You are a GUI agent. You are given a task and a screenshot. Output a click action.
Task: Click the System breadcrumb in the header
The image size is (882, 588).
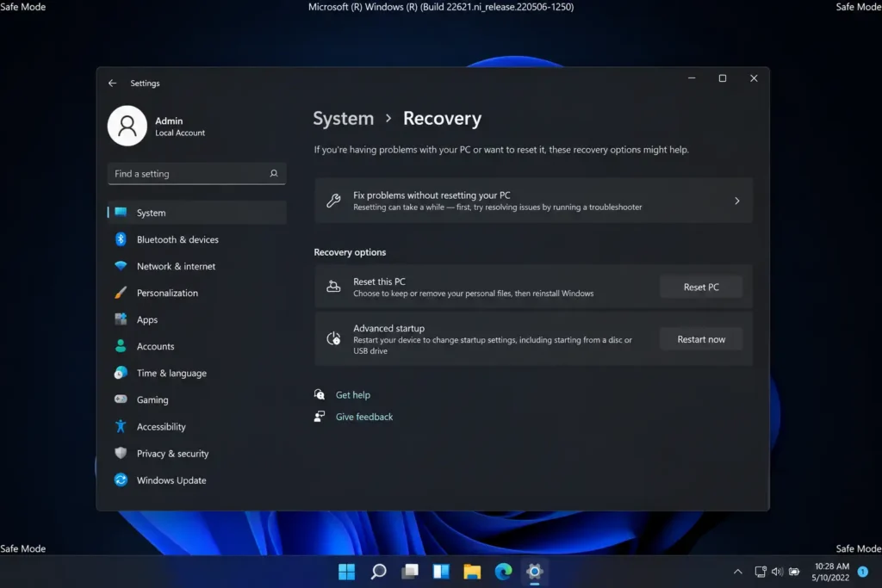point(343,118)
